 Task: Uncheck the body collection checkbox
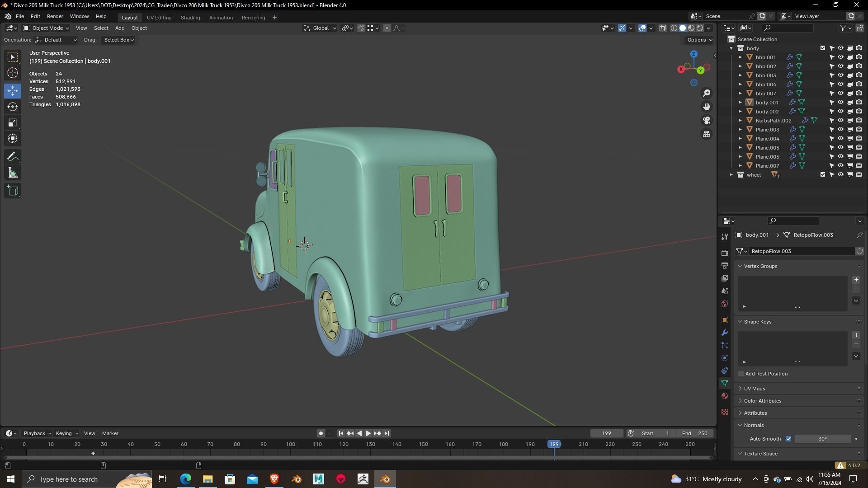tap(823, 48)
